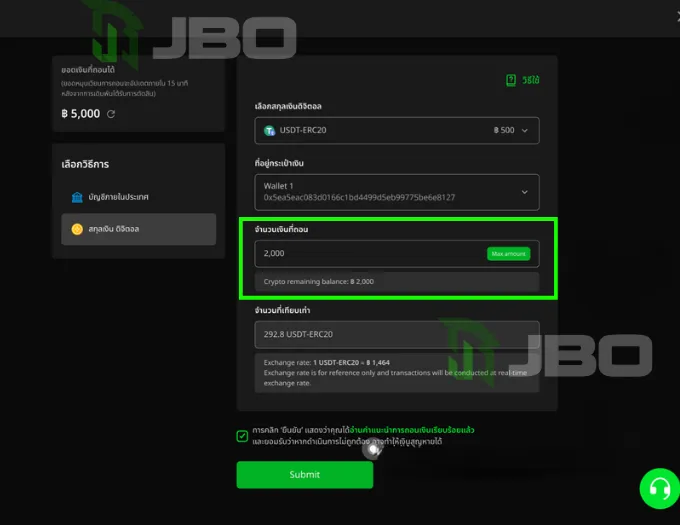Click the coin icon for digital currency
Viewport: 680px width, 525px height.
tap(77, 229)
